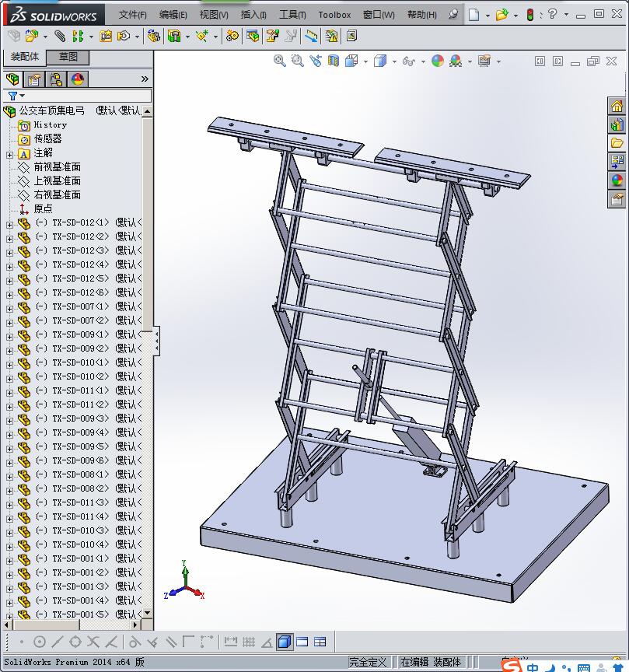Switch to the ConfigurationManager tab icon
The image size is (629, 672).
point(56,79)
